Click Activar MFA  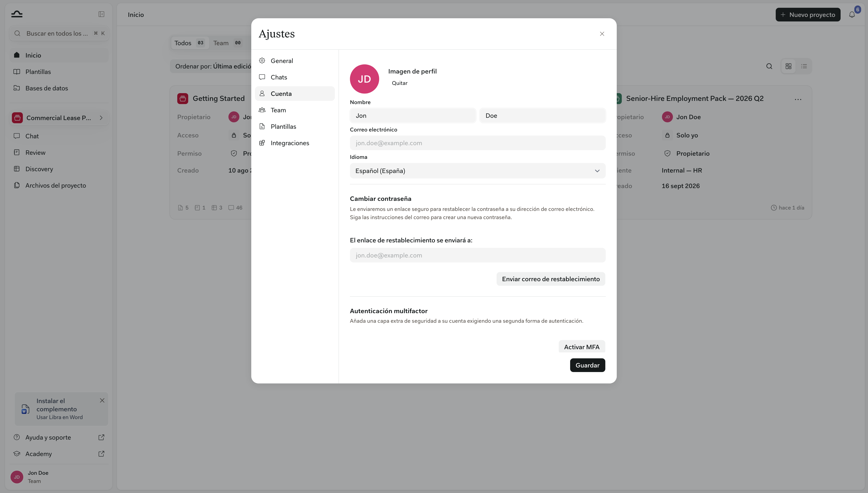click(582, 347)
